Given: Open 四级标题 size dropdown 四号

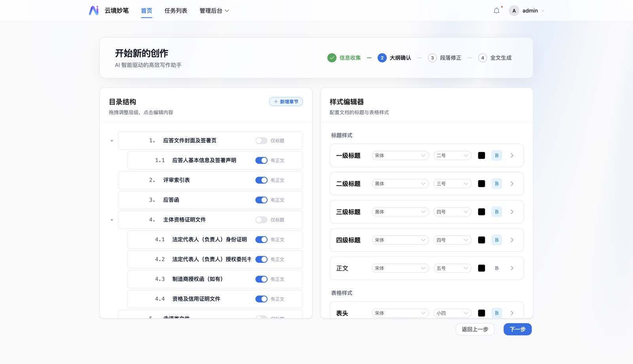Looking at the screenshot, I should [x=452, y=240].
